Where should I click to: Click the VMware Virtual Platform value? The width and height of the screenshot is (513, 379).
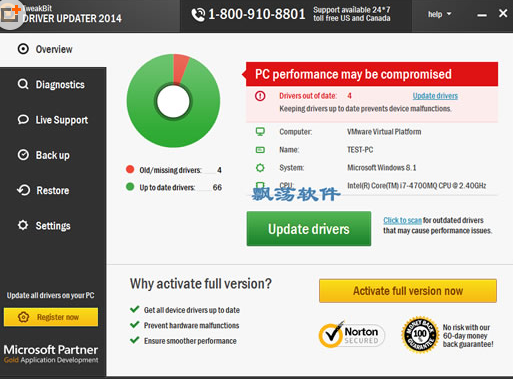(x=384, y=132)
